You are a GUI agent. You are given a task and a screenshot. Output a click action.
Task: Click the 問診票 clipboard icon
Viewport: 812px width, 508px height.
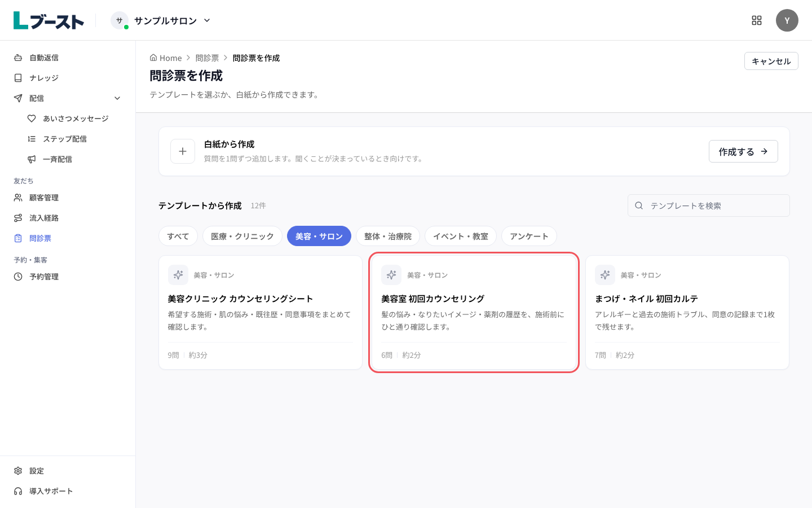pyautogui.click(x=18, y=238)
